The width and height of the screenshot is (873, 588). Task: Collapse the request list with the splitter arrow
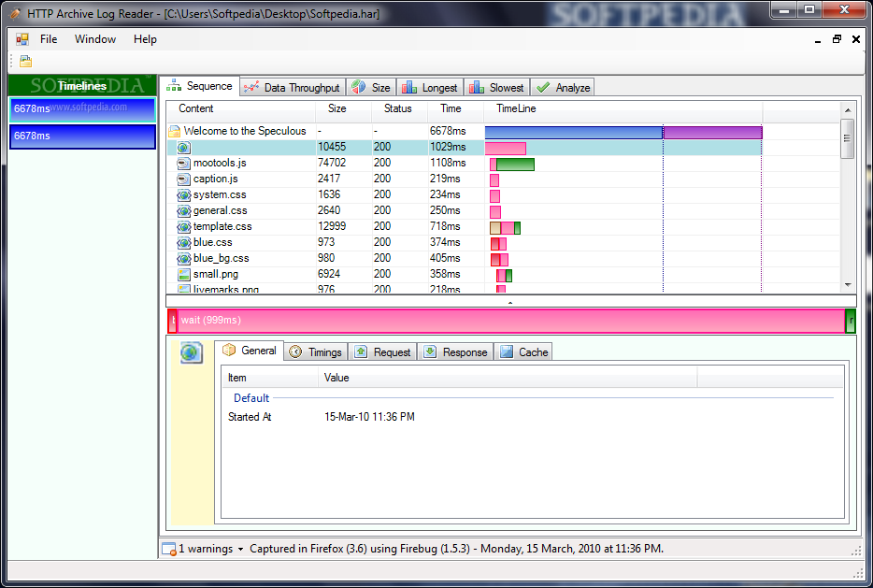click(x=510, y=303)
